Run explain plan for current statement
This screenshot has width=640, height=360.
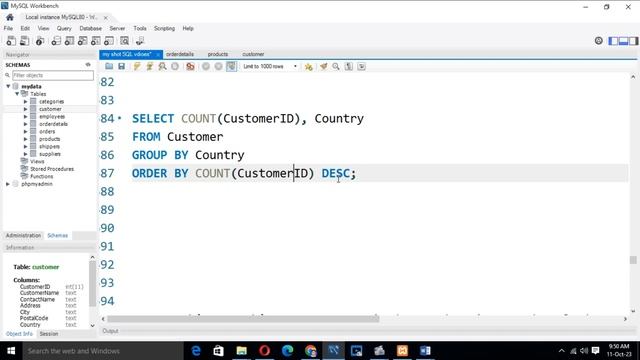[x=162, y=66]
